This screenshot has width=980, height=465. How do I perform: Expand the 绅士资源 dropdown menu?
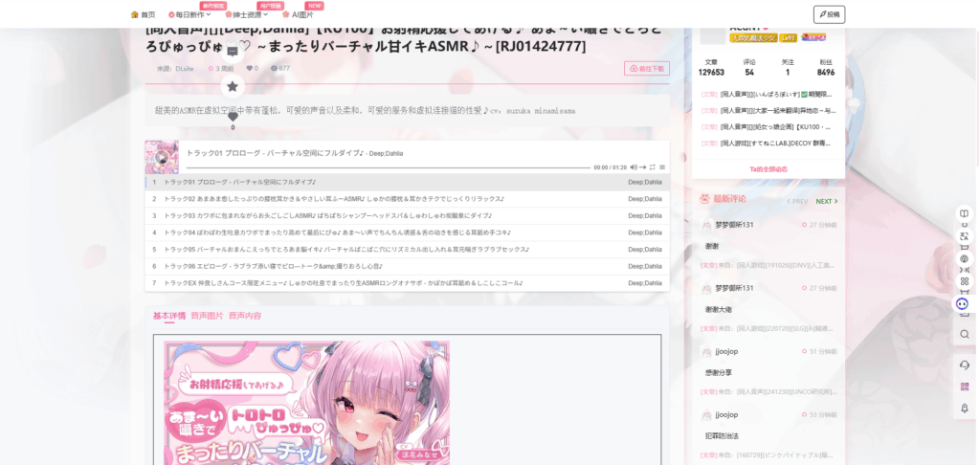[x=246, y=14]
